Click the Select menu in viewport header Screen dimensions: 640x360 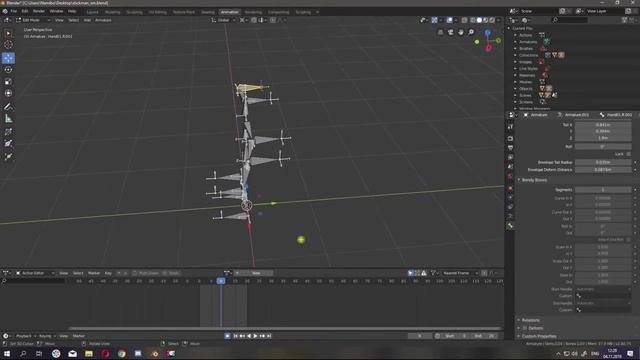[73, 20]
